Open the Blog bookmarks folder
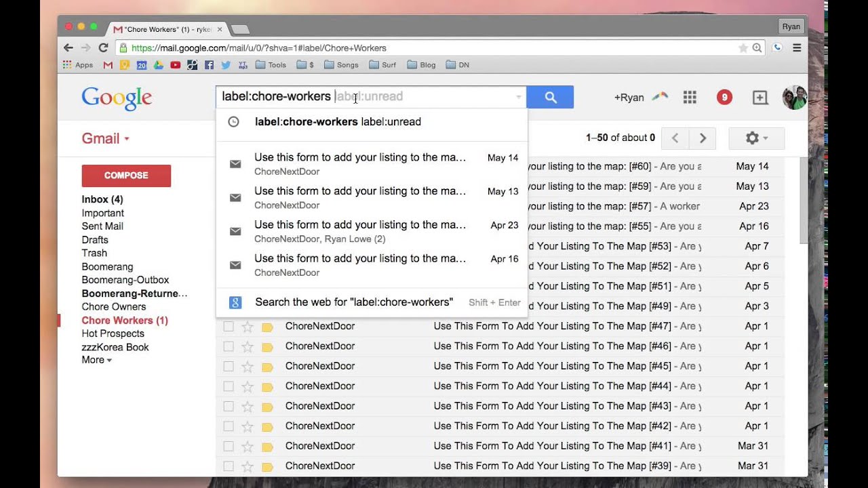Screen dimensions: 868x488 tap(421, 65)
